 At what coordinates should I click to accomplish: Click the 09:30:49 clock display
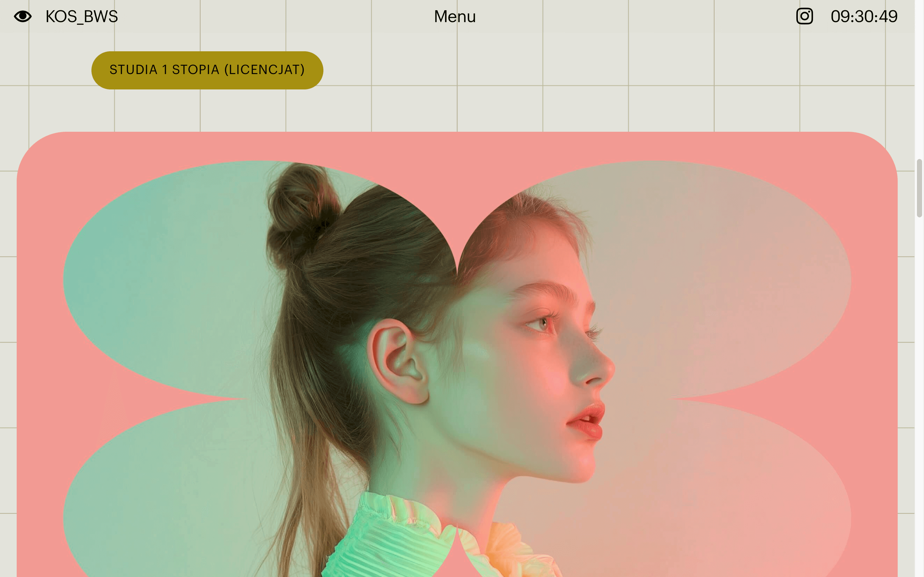click(864, 16)
